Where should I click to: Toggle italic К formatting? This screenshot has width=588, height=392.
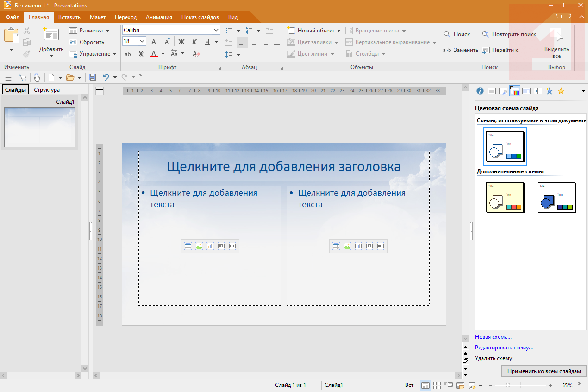194,42
